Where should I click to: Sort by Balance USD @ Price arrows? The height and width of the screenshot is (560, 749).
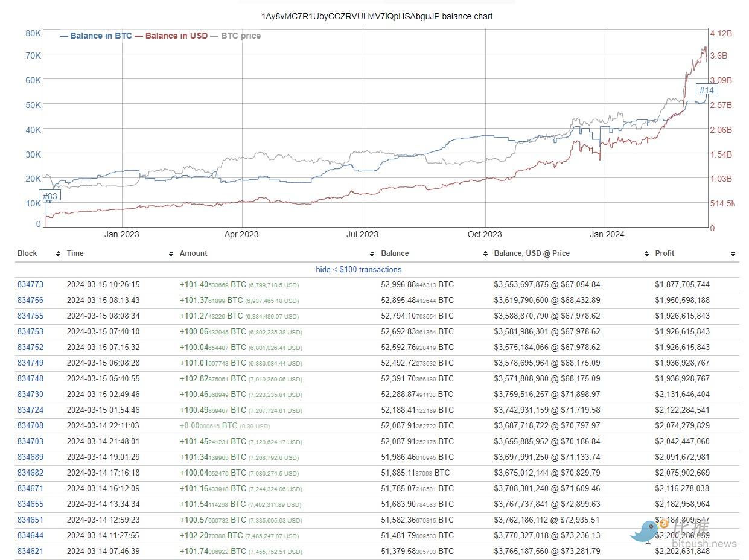(647, 254)
